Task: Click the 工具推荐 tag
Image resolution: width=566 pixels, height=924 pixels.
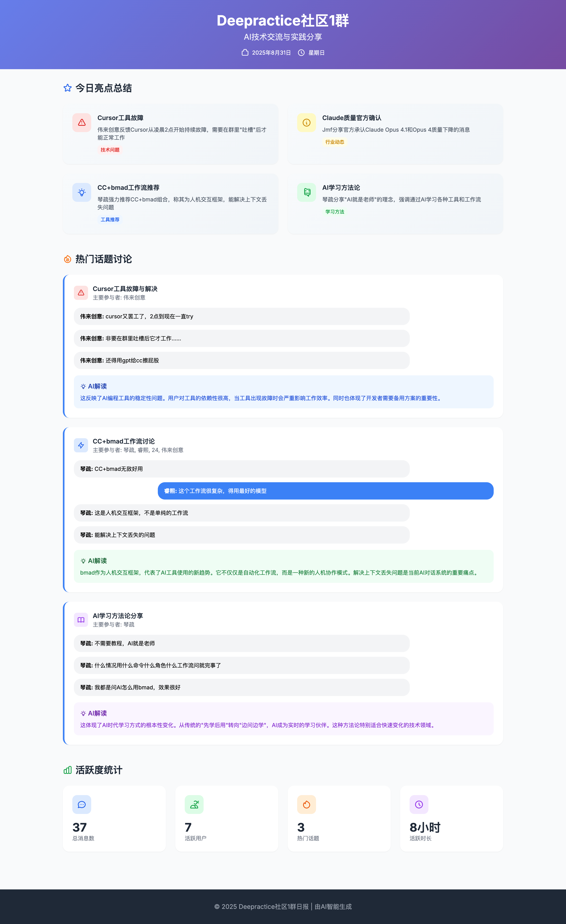Action: point(110,220)
